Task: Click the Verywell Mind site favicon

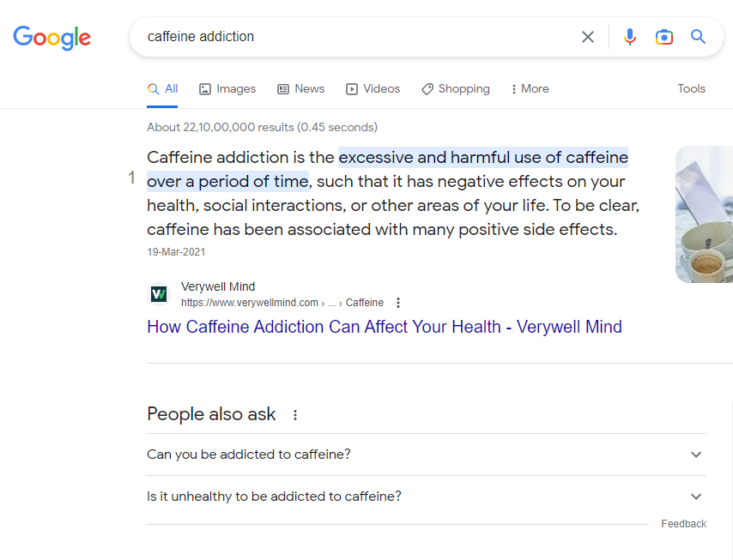Action: pyautogui.click(x=159, y=293)
